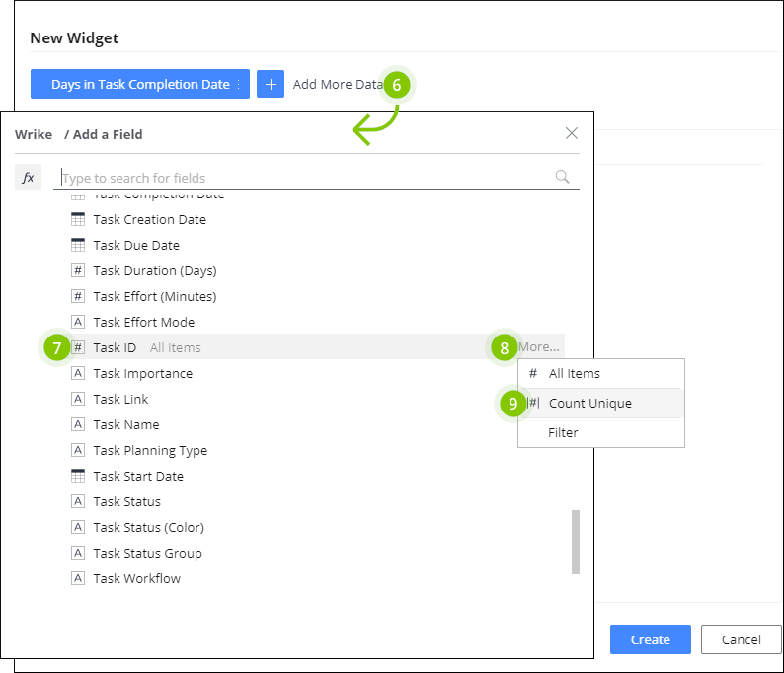
Task: Click text icon beside Task Status Group
Action: pyautogui.click(x=78, y=553)
